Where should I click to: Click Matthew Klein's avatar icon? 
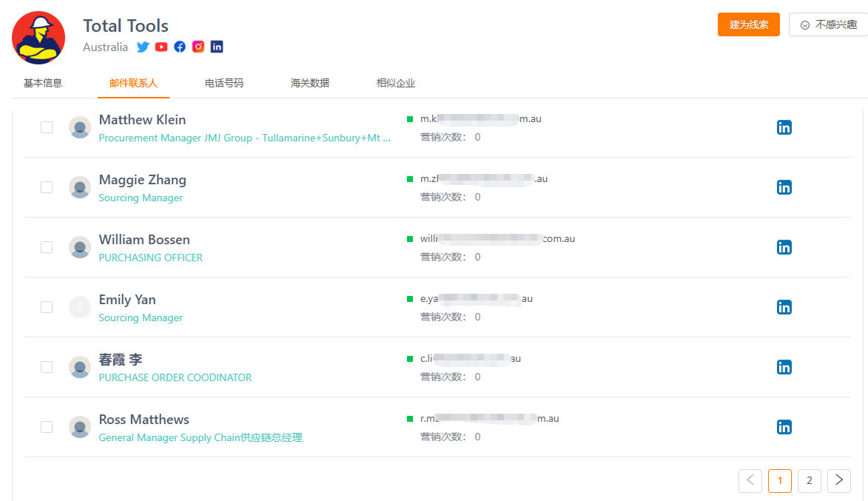[80, 127]
